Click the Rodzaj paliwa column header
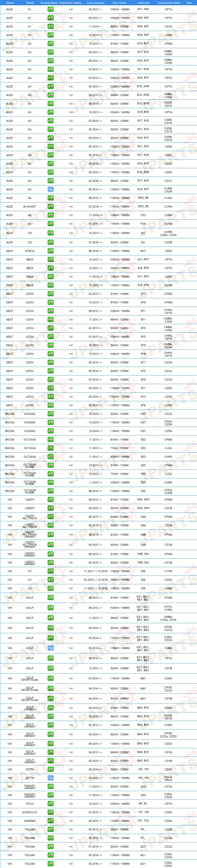 [49, 3]
